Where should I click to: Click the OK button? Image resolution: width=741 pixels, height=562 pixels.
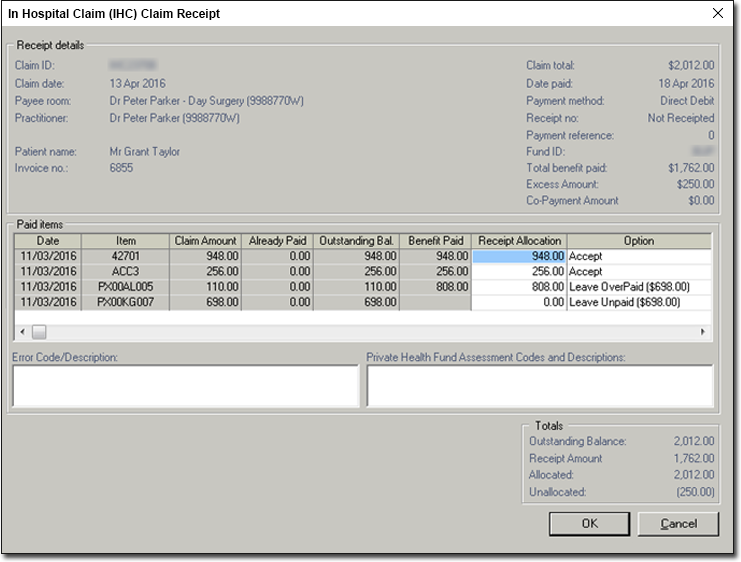click(589, 523)
